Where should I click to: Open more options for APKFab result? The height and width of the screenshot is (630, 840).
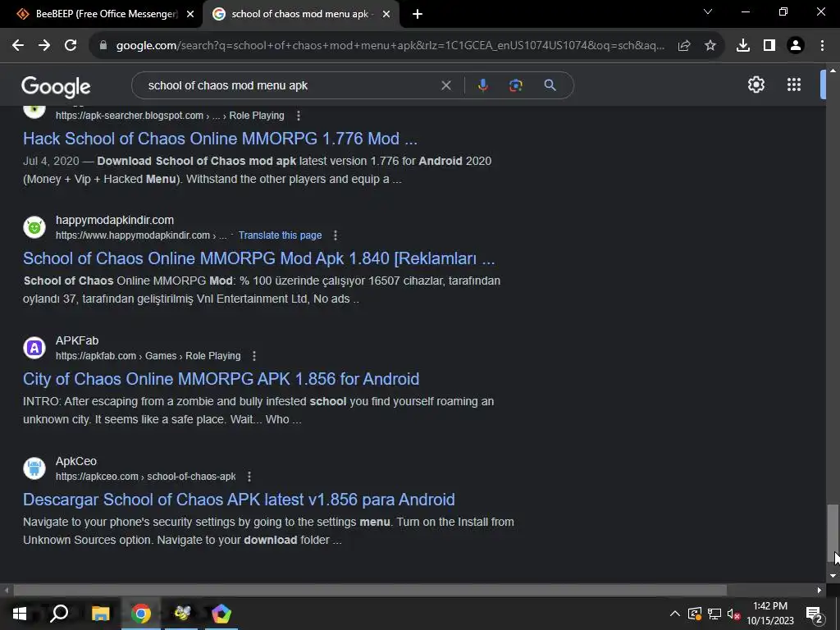tap(254, 356)
